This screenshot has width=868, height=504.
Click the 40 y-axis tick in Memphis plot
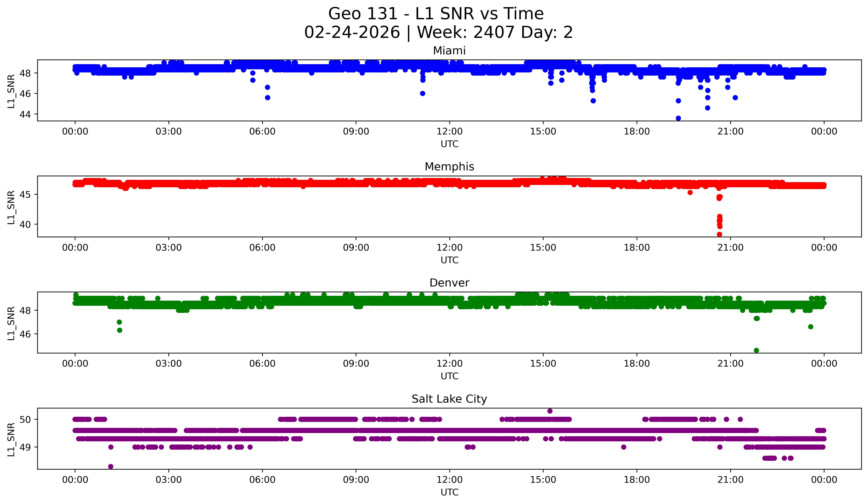25,225
